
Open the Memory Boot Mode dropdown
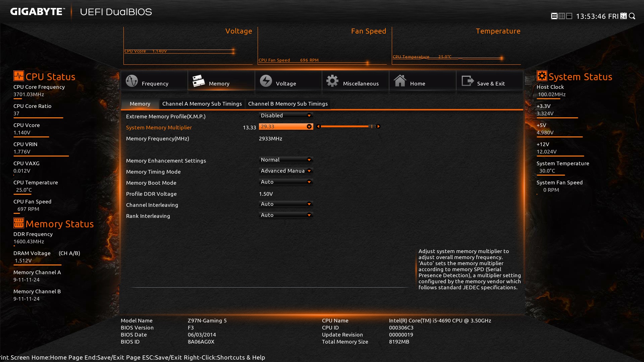(x=286, y=182)
